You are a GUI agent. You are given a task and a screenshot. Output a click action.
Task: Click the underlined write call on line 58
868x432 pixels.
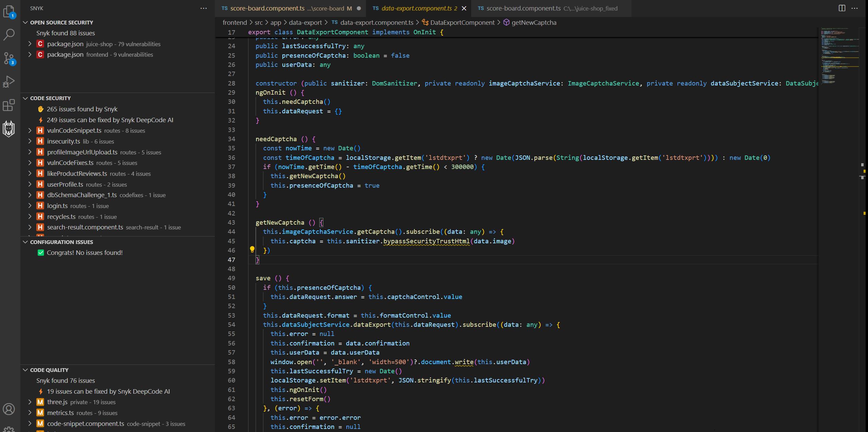tap(464, 362)
